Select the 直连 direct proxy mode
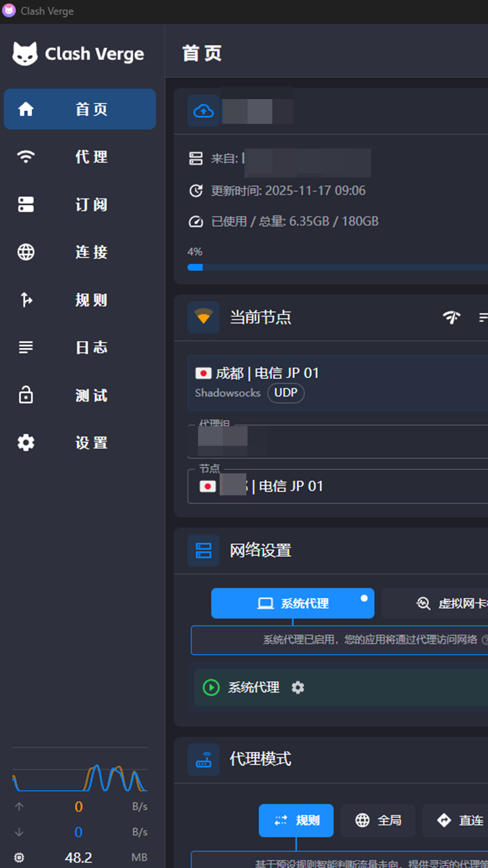488x868 pixels. pos(455,820)
